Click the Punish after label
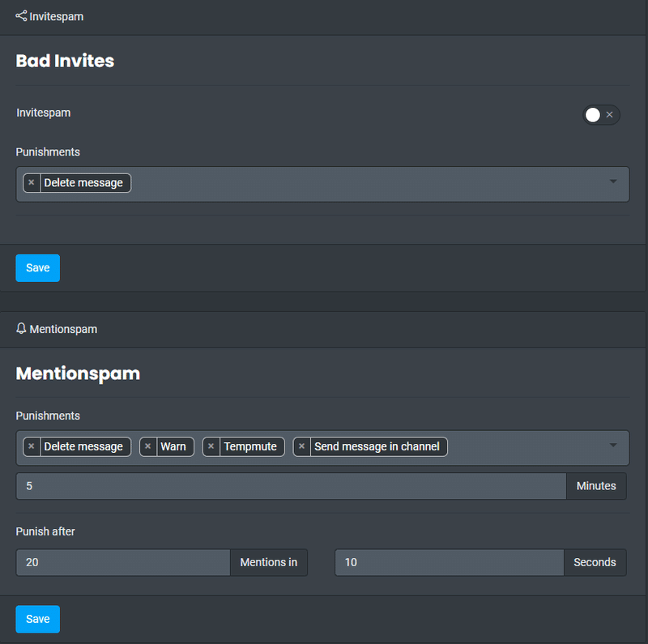The height and width of the screenshot is (644, 648). pyautogui.click(x=45, y=531)
